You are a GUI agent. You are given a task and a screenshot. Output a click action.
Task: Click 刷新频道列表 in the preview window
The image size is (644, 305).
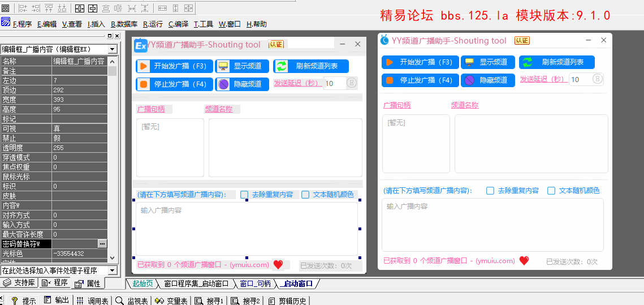pyautogui.click(x=557, y=62)
